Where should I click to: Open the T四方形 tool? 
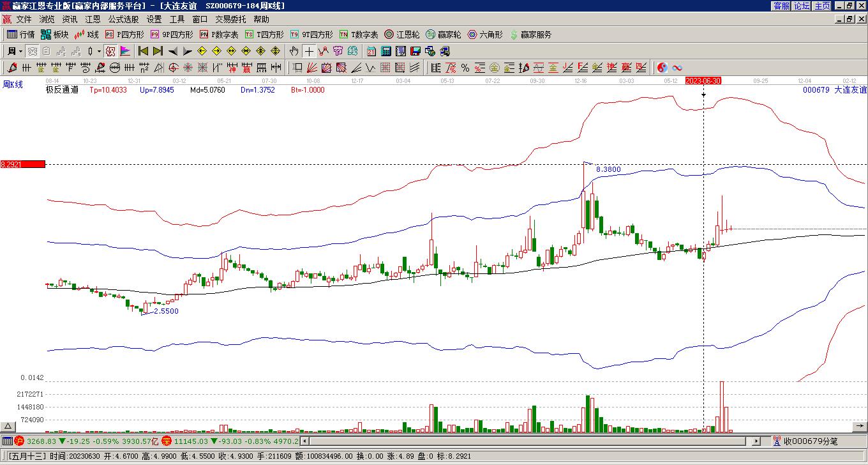(264, 34)
